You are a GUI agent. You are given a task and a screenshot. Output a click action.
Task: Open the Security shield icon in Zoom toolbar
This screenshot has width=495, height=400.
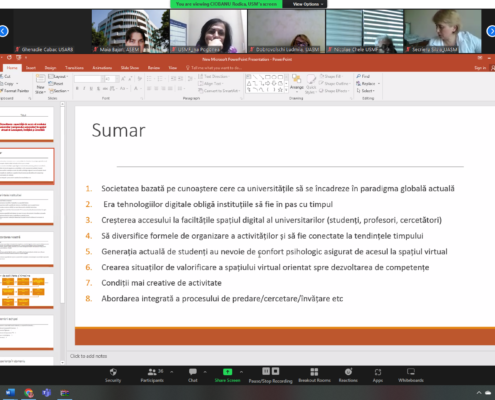(113, 372)
